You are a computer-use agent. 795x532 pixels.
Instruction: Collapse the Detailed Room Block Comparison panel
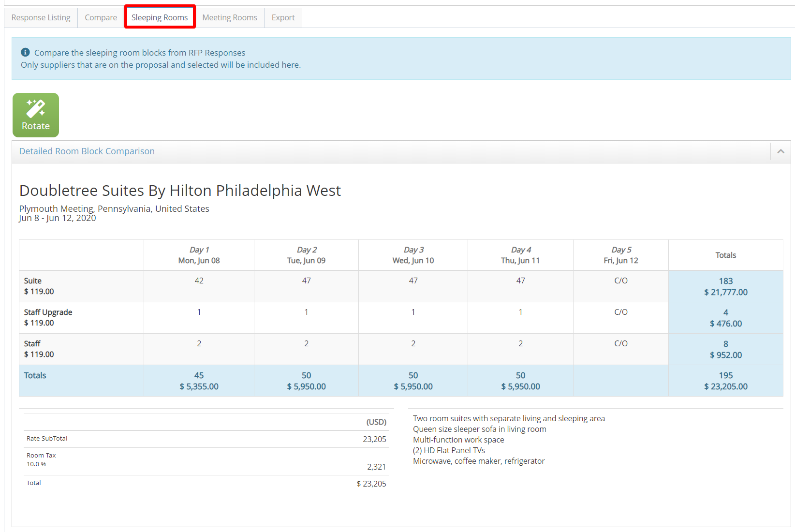coord(780,151)
